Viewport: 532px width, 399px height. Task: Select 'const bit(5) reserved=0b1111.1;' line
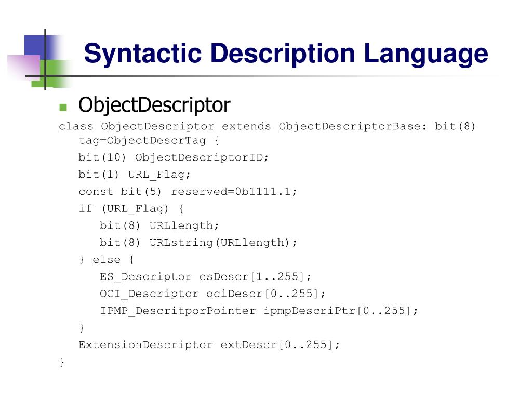(x=188, y=192)
